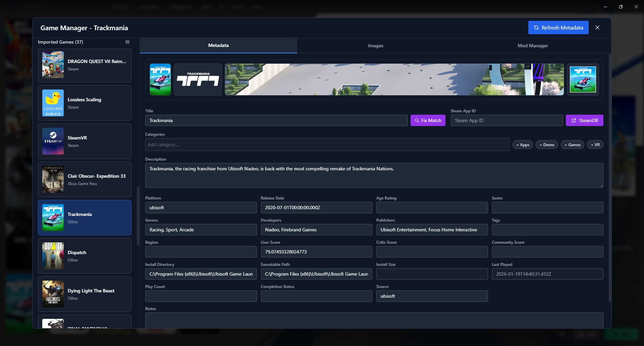This screenshot has width=644, height=346.
Task: Select Dying Light The Beast game entry
Action: (85, 294)
